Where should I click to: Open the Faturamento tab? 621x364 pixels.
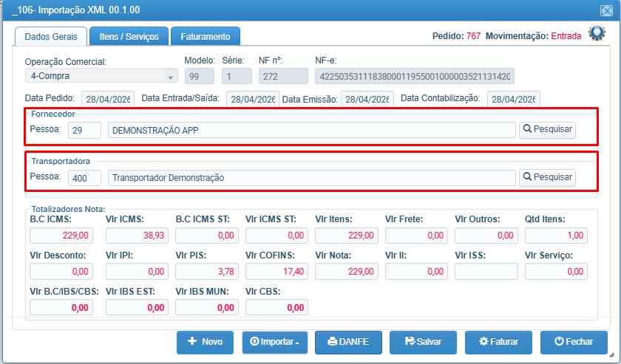206,36
